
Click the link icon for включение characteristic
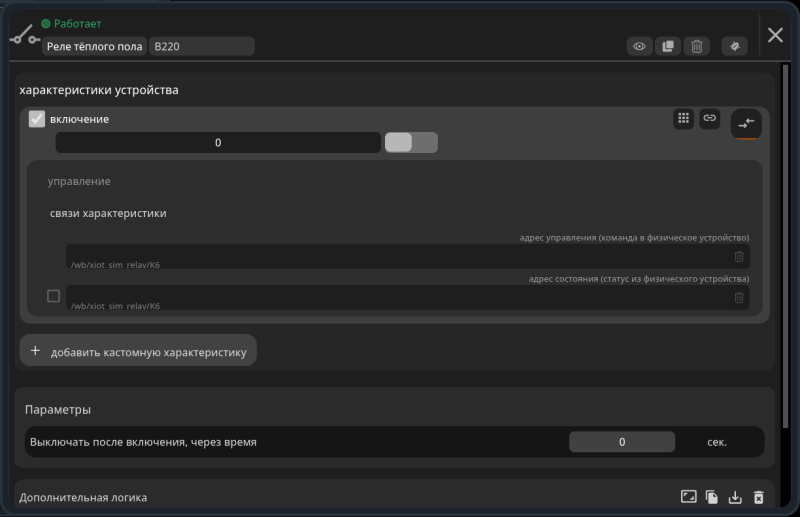709,118
